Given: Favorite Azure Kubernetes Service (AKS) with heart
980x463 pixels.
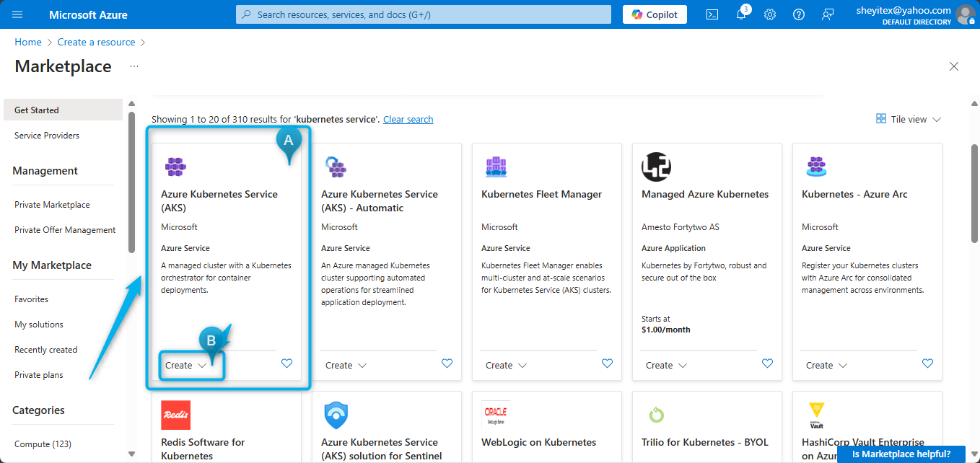Looking at the screenshot, I should pyautogui.click(x=286, y=363).
